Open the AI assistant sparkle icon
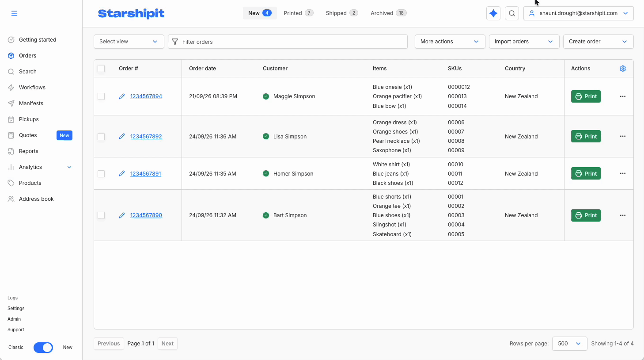644x360 pixels. coord(493,13)
